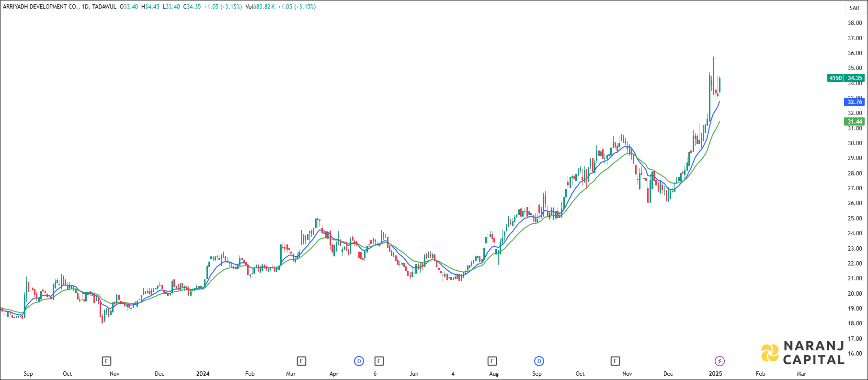Click the ARRIYADH DEVELOPMENT CO. symbol title
This screenshot has width=868, height=380.
coord(41,7)
